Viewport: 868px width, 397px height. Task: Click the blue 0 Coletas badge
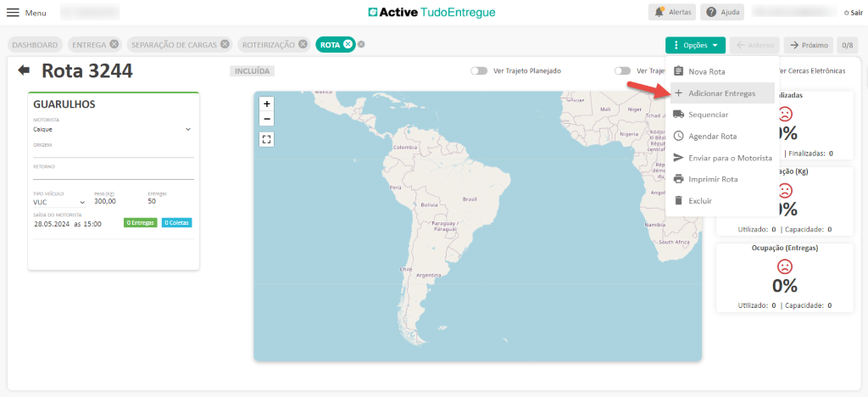pyautogui.click(x=176, y=222)
